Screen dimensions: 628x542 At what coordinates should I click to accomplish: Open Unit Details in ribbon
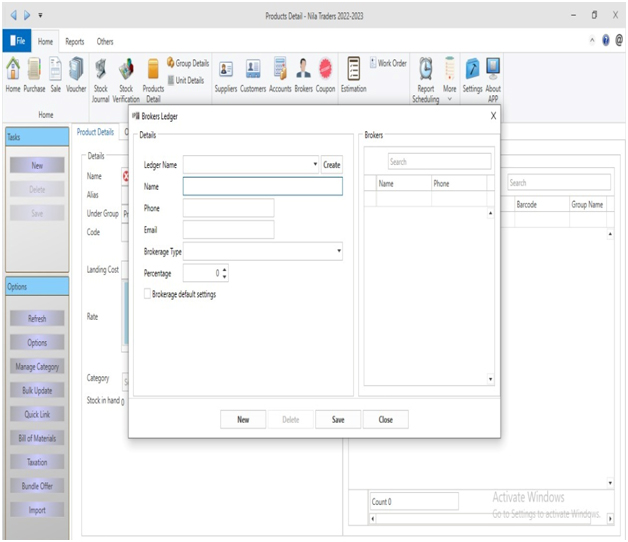coord(186,80)
